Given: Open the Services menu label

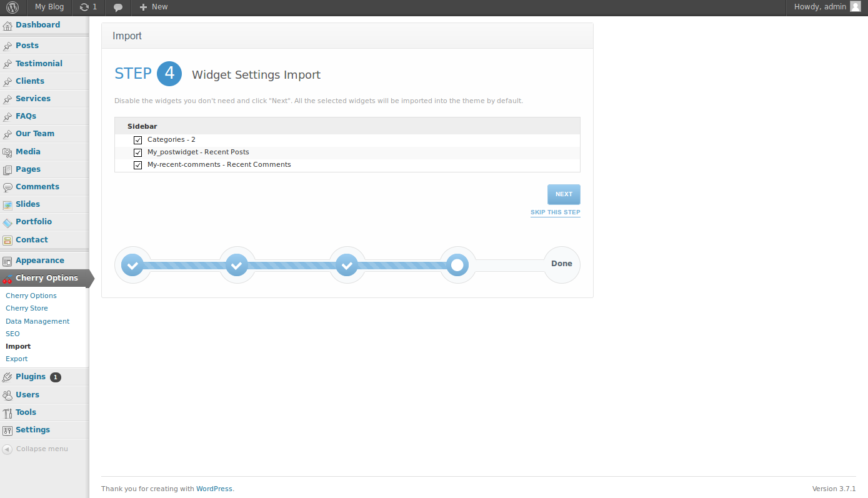Looking at the screenshot, I should tap(33, 98).
